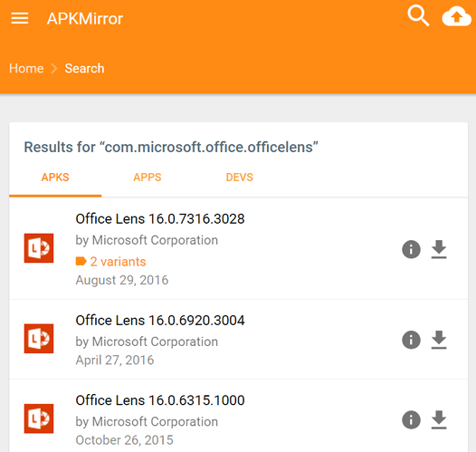This screenshot has width=476, height=452.
Task: Click the cloud upload APK icon
Action: (x=456, y=17)
